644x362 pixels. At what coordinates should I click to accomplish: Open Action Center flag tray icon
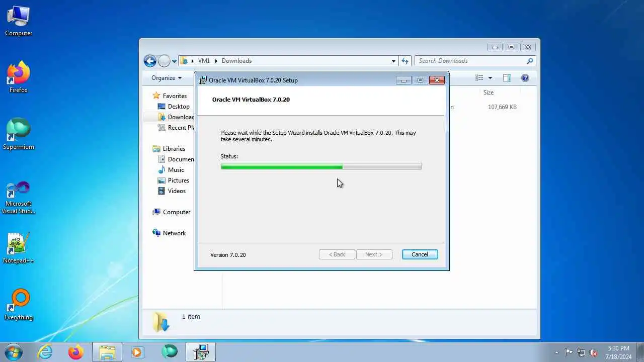click(569, 352)
